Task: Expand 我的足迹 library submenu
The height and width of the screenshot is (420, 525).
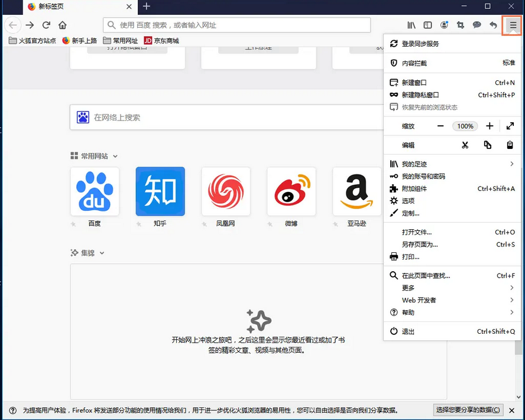Action: pyautogui.click(x=452, y=164)
